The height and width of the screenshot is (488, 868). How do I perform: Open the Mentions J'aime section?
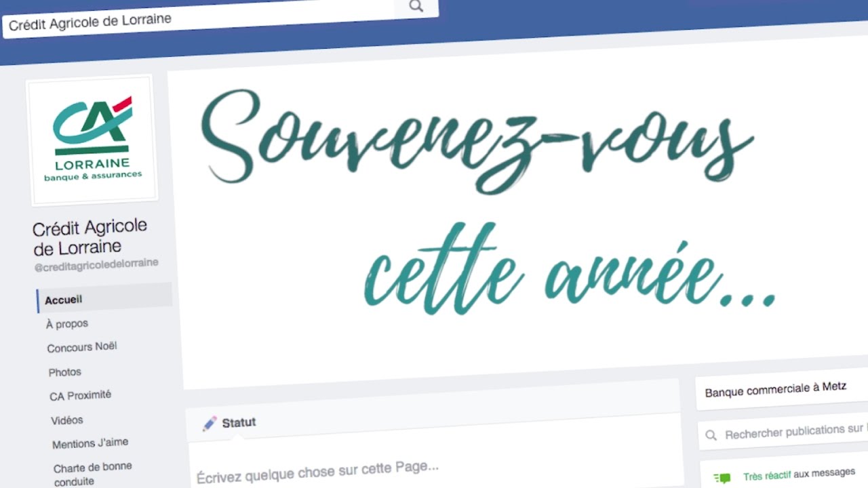[x=90, y=443]
